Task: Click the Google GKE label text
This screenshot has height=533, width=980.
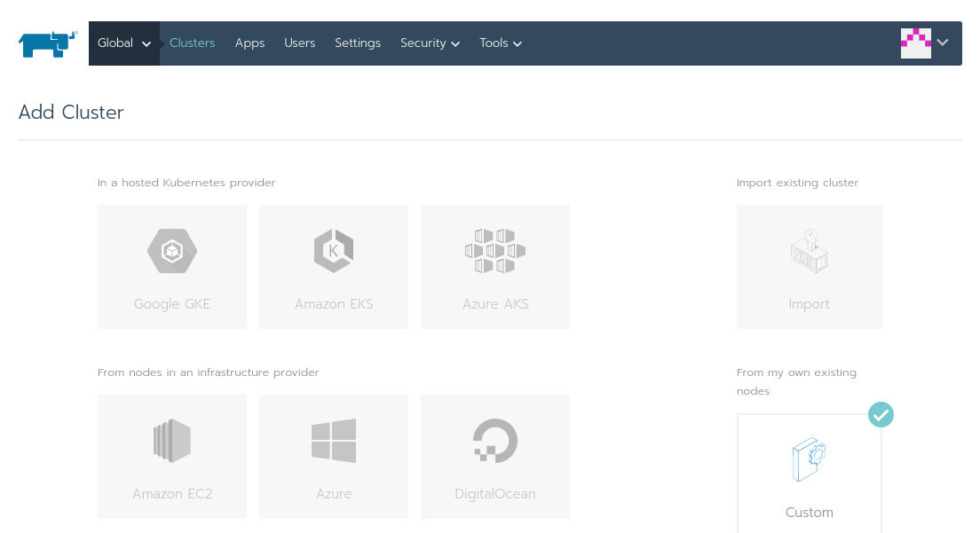Action: [x=172, y=304]
